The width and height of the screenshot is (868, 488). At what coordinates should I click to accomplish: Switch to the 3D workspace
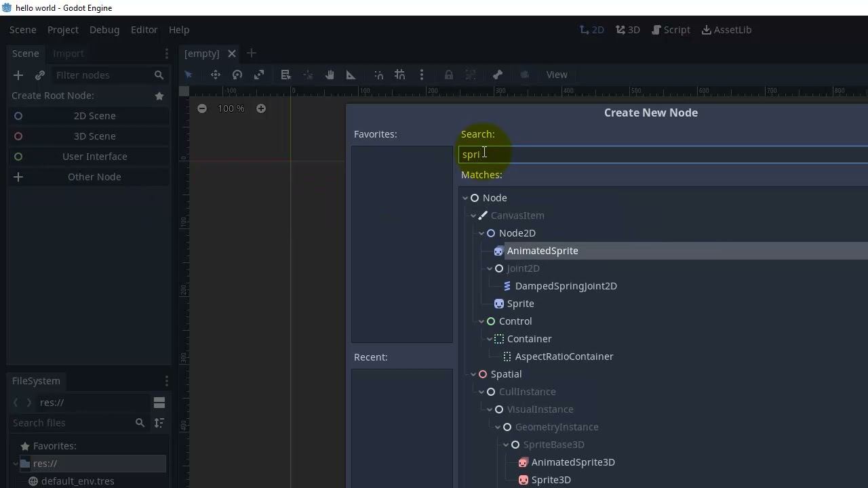[628, 30]
